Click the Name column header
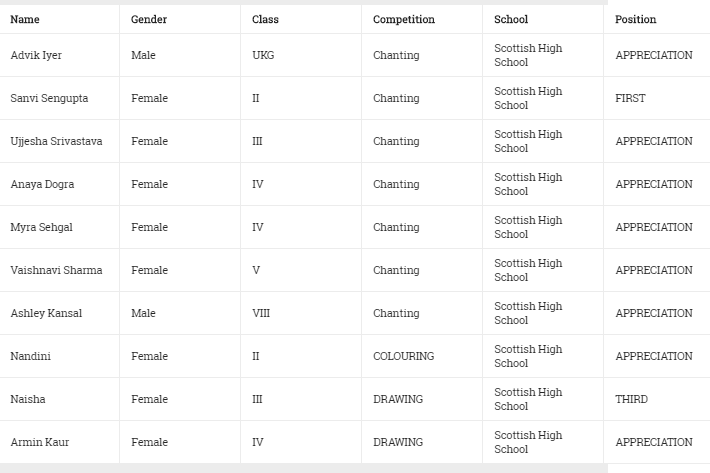Image resolution: width=710 pixels, height=473 pixels. [x=25, y=19]
